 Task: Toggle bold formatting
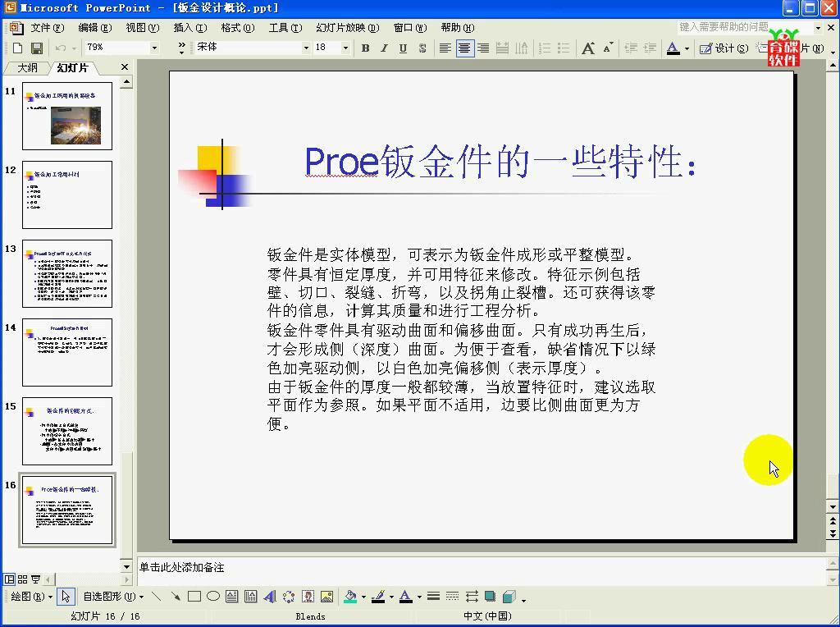coord(365,48)
